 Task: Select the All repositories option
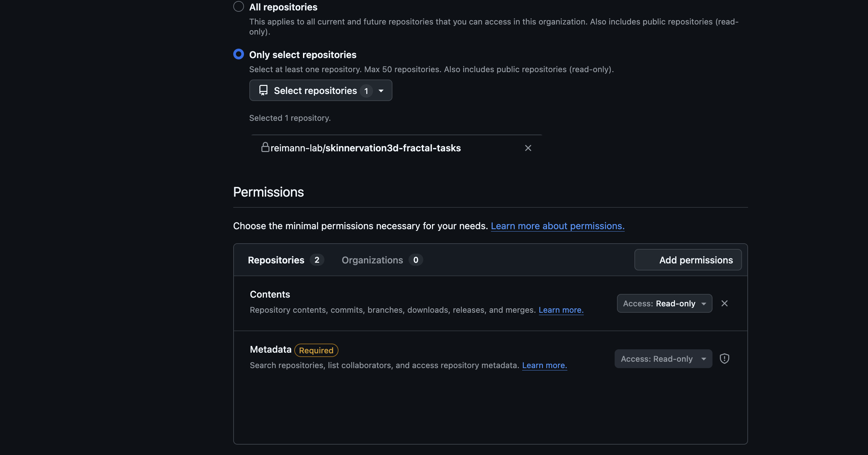(238, 6)
